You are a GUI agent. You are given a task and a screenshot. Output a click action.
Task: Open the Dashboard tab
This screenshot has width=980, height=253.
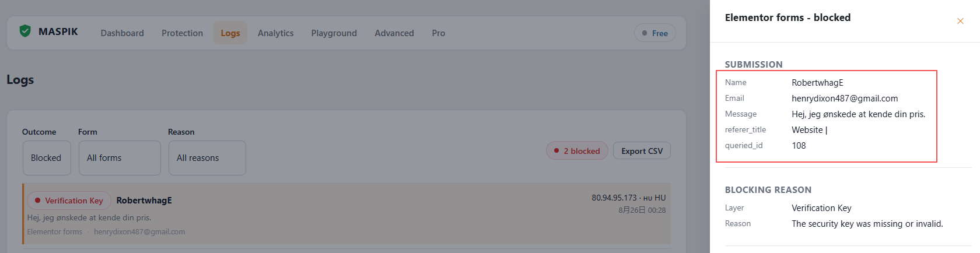point(122,33)
